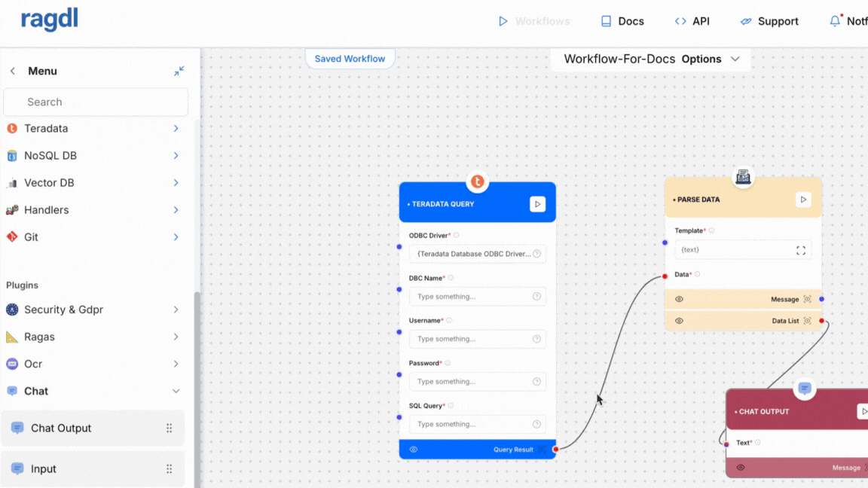The height and width of the screenshot is (488, 868).
Task: Toggle the Data List eye icon
Action: tap(679, 321)
